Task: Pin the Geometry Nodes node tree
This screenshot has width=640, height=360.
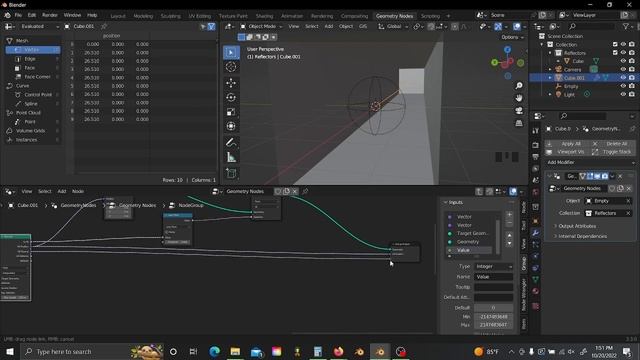Action: pos(305,191)
